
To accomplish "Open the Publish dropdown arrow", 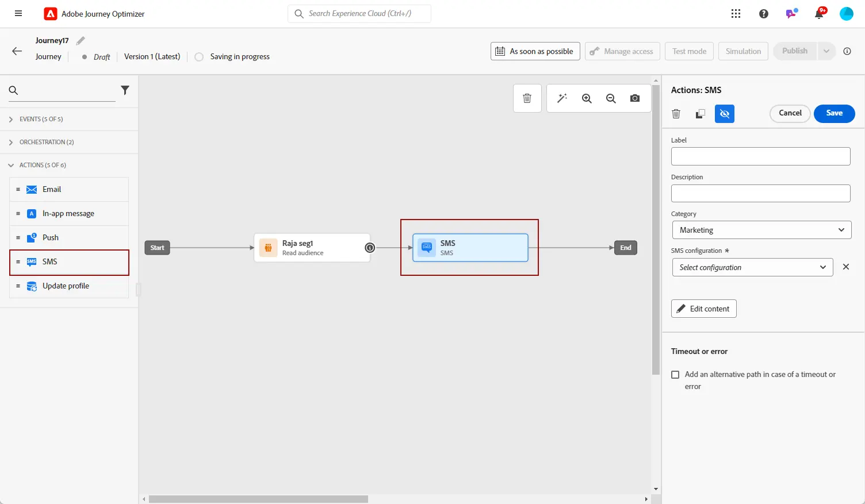I will (826, 51).
